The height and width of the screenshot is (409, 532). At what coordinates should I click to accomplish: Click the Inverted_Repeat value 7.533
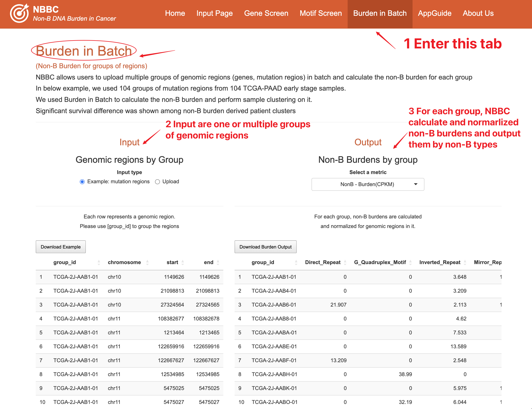coord(460,333)
